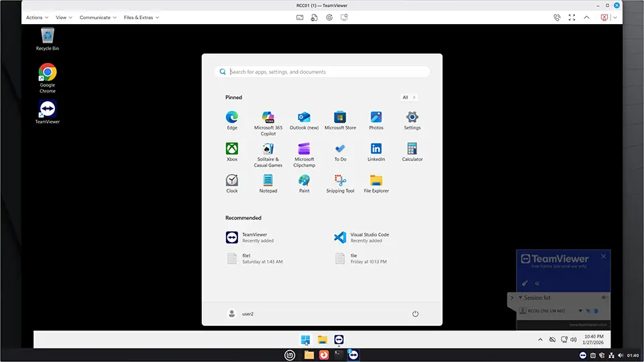Screen dimensions: 644x362
Task: Launch Microsoft 365 Copilot
Action: pyautogui.click(x=268, y=123)
